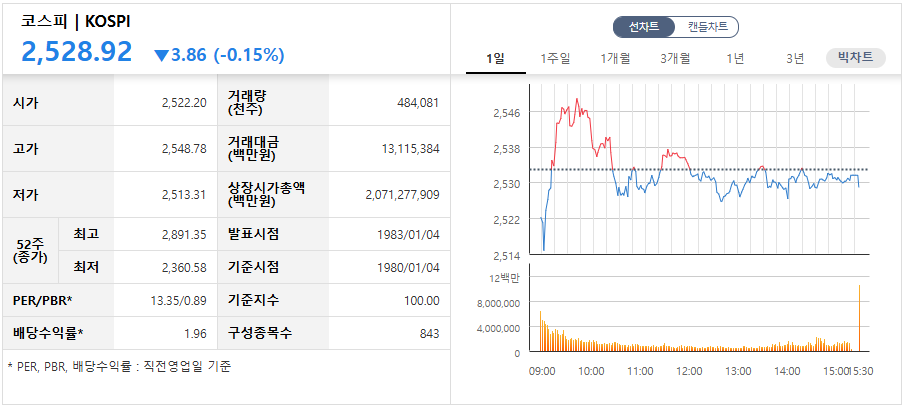
Task: Click the 고가 label cell
Action: (x=58, y=149)
